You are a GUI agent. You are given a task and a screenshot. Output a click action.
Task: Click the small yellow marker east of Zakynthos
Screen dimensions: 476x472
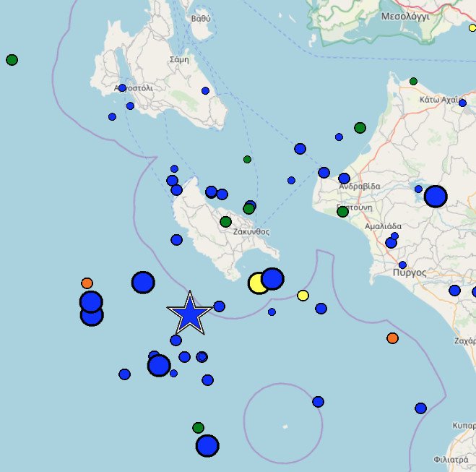point(303,295)
